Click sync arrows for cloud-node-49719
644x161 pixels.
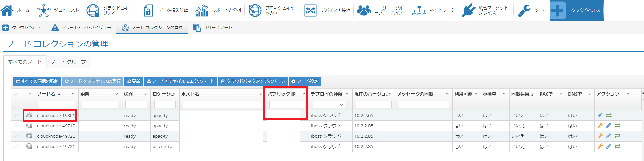(x=617, y=126)
